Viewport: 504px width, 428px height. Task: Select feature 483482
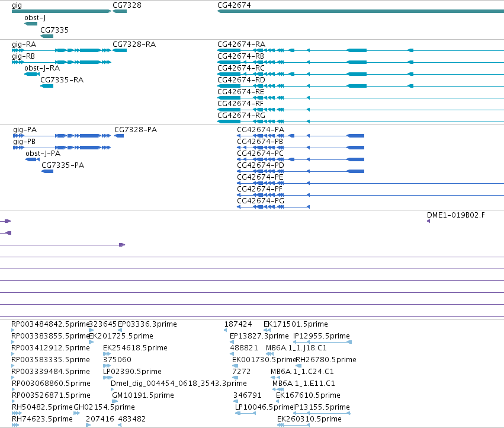132,419
